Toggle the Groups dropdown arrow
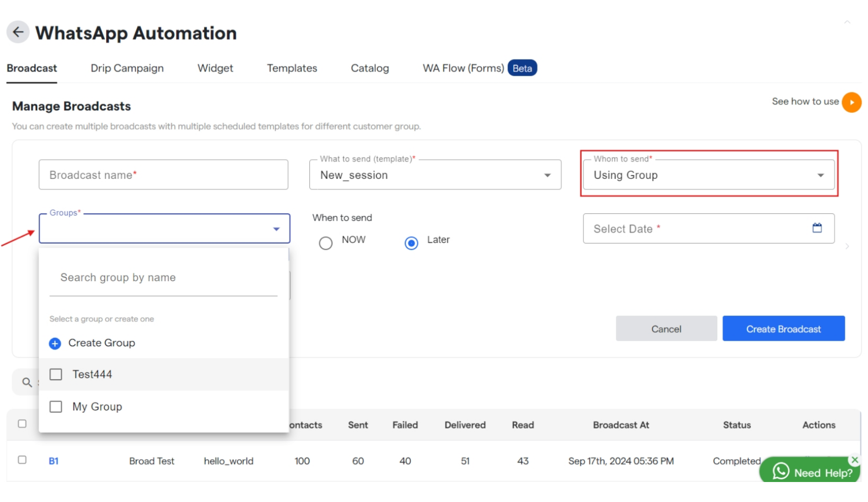Image resolution: width=868 pixels, height=502 pixels. pyautogui.click(x=276, y=229)
